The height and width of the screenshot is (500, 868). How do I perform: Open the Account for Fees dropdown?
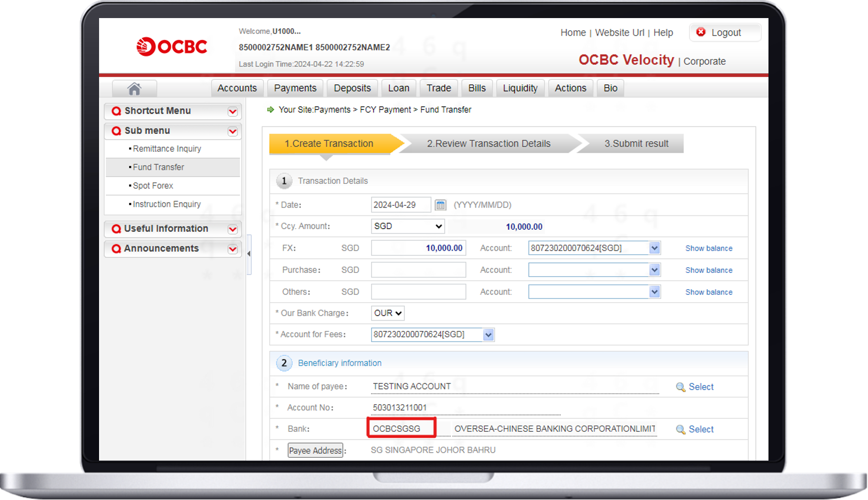click(488, 335)
